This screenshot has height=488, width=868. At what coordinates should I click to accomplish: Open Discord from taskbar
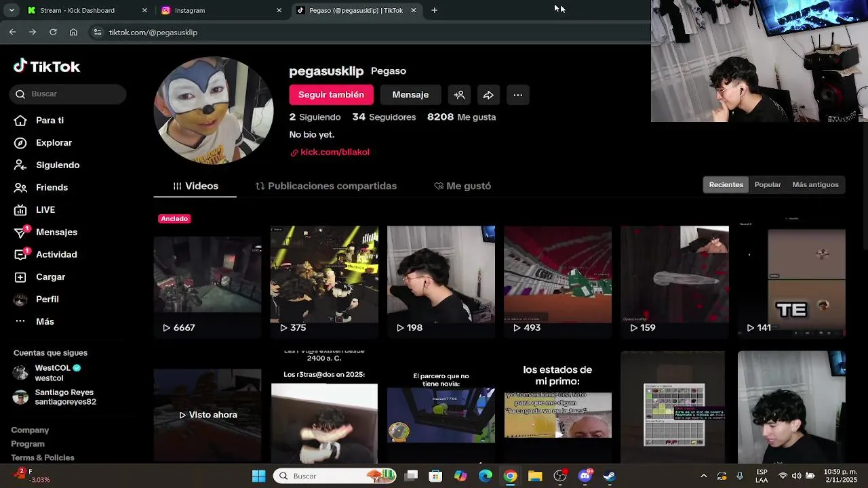(x=585, y=476)
